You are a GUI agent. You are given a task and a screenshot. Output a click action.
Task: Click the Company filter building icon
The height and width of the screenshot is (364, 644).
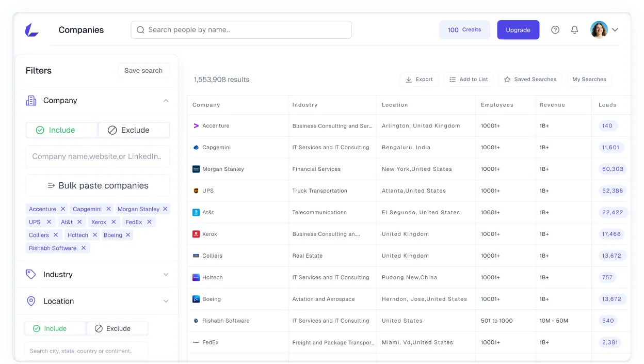click(x=31, y=101)
